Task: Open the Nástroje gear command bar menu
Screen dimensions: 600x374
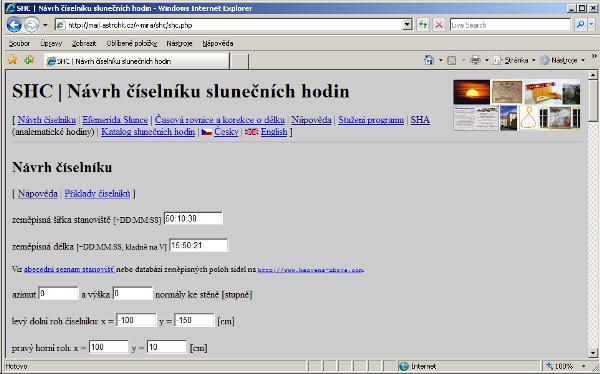Action: point(562,60)
